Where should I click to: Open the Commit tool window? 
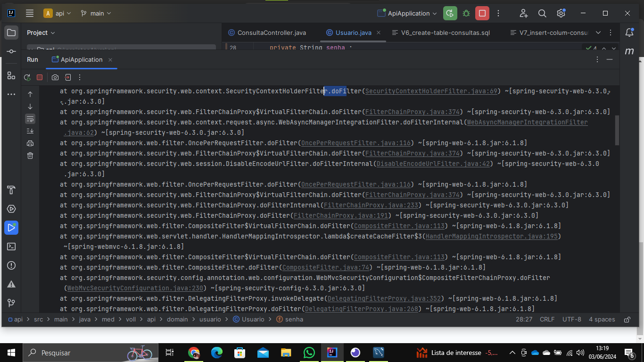[x=11, y=51]
